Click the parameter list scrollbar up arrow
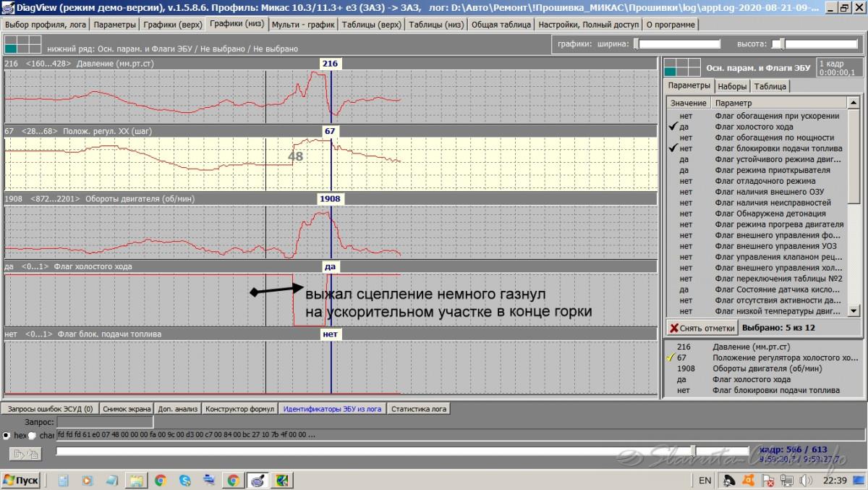The height and width of the screenshot is (490, 868). click(853, 103)
